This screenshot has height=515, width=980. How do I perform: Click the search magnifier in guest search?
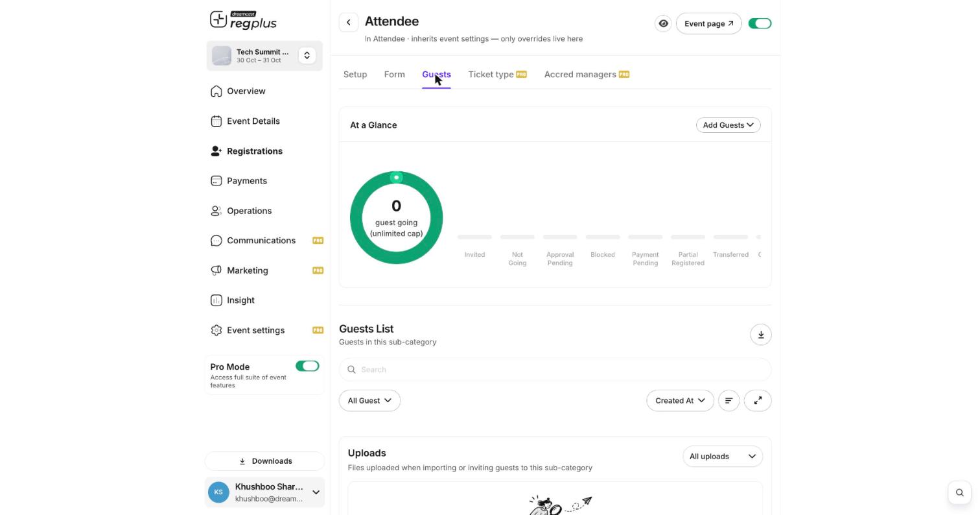click(351, 370)
